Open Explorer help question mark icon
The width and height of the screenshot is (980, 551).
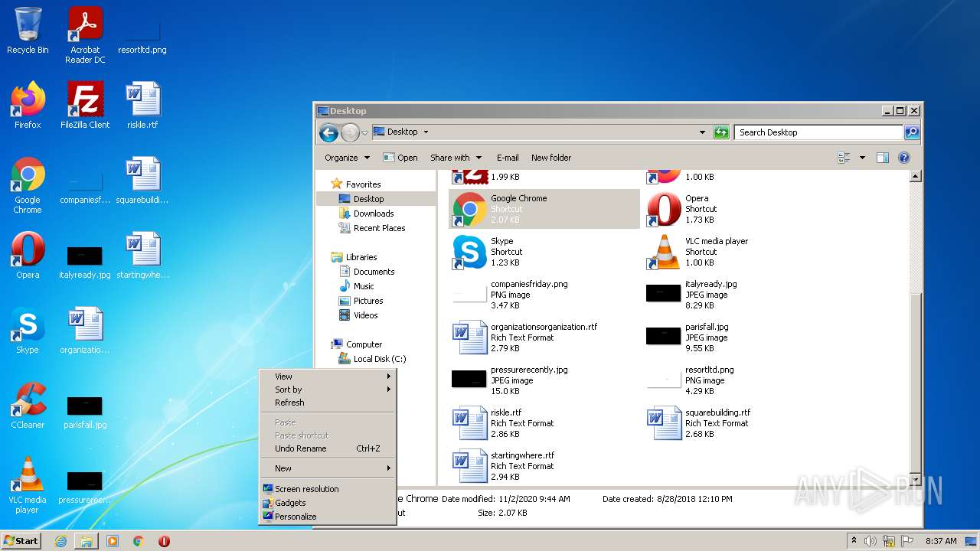[x=903, y=158]
